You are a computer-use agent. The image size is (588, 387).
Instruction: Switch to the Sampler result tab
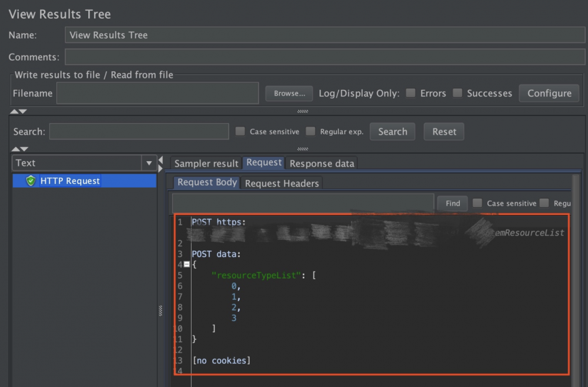(x=206, y=164)
